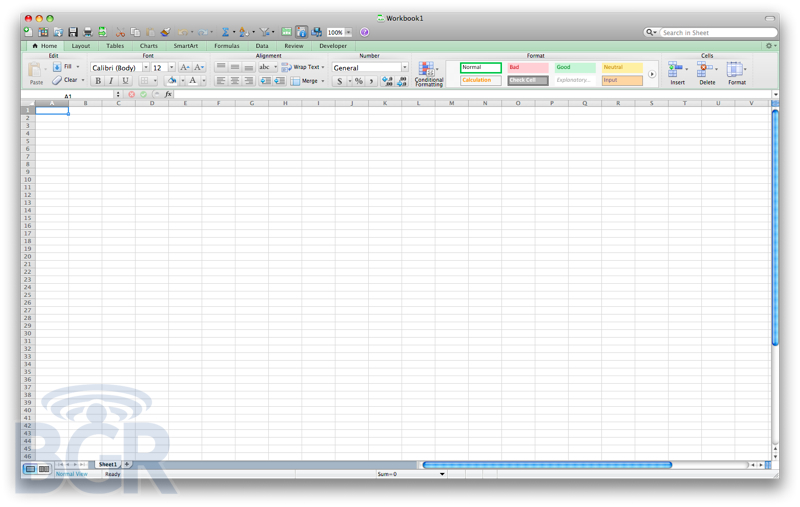Click the Cut scissors icon
800x507 pixels.
tap(120, 33)
